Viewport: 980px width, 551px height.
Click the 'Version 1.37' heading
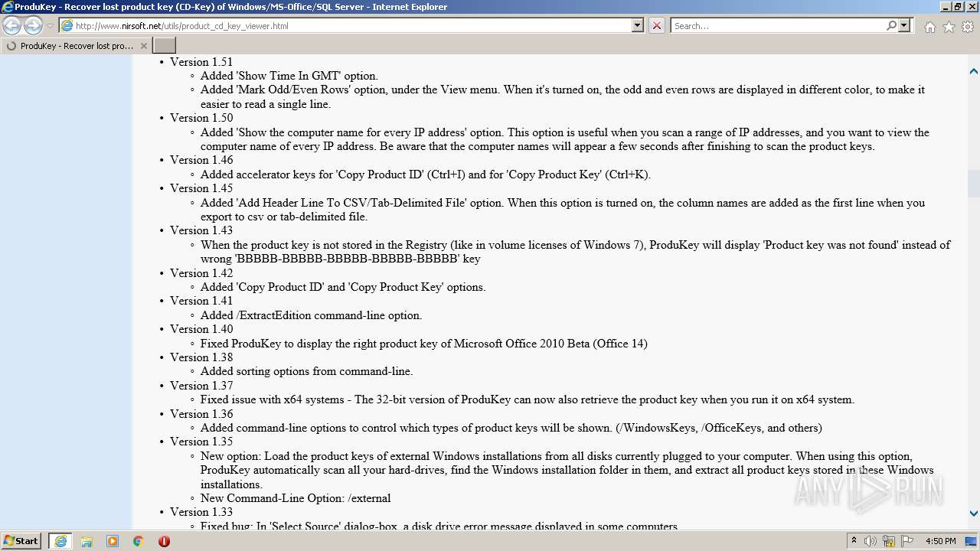click(x=201, y=386)
